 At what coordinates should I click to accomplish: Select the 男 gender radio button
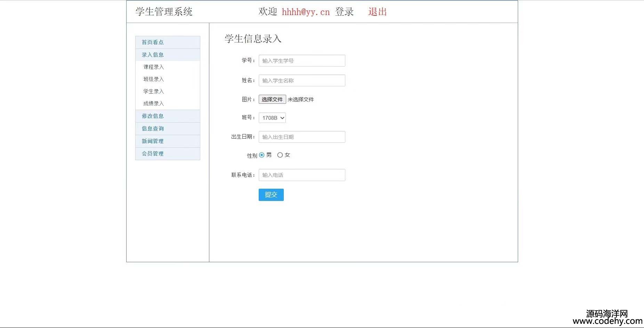point(262,155)
